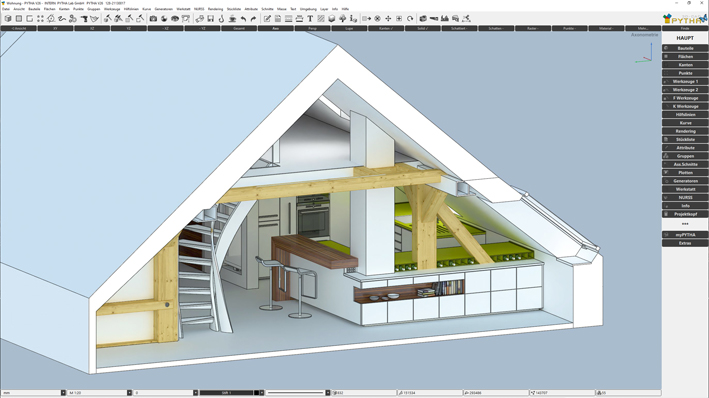
Task: Click the camera snapshot icon in toolbar
Action: pyautogui.click(x=153, y=19)
